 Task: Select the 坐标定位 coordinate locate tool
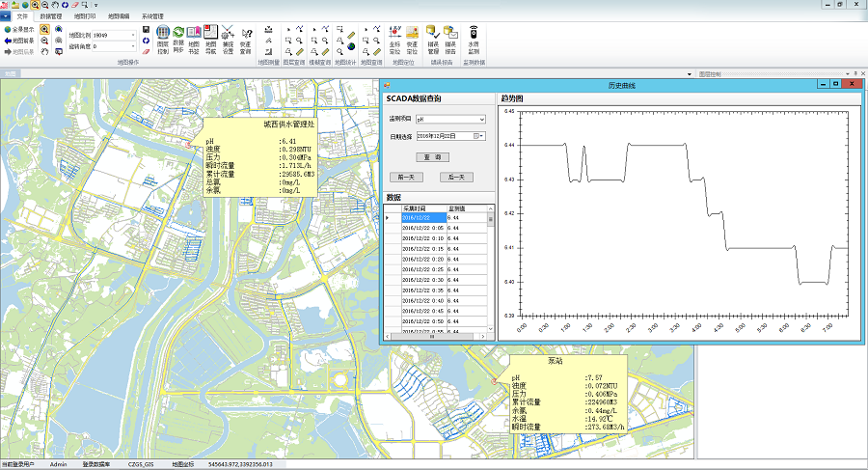(x=394, y=37)
